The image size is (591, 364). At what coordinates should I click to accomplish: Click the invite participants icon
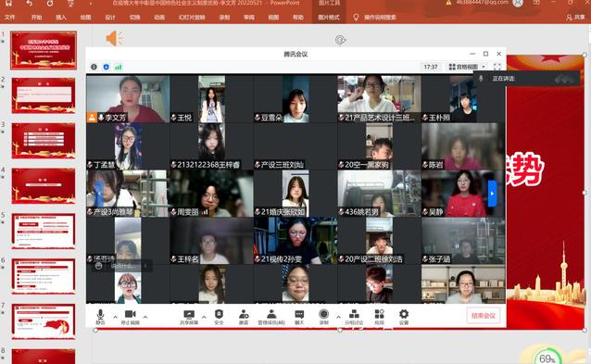pos(244,317)
